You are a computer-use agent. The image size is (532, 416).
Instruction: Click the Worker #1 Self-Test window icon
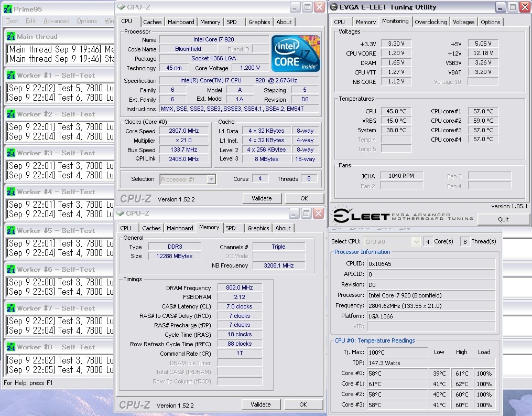[x=11, y=75]
